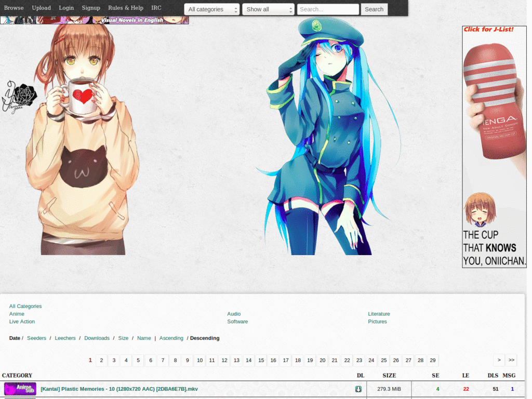
Task: Open the Signup menu item
Action: coord(91,8)
